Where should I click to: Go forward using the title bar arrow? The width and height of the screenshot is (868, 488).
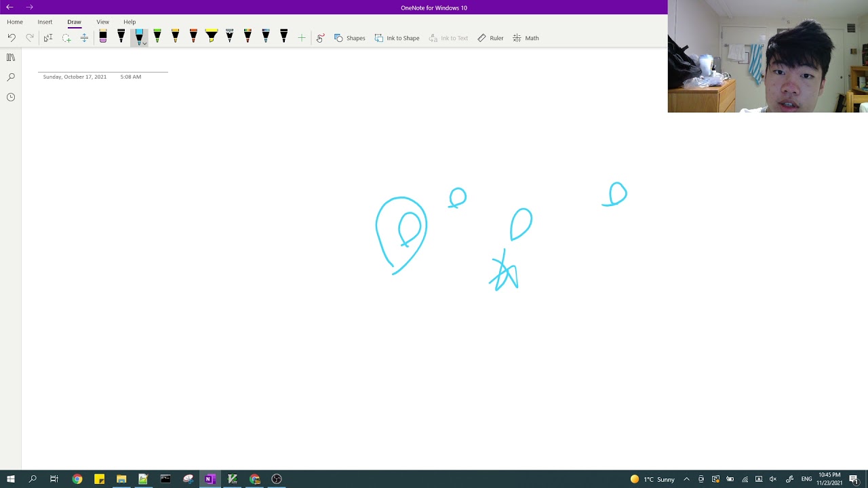pos(29,7)
